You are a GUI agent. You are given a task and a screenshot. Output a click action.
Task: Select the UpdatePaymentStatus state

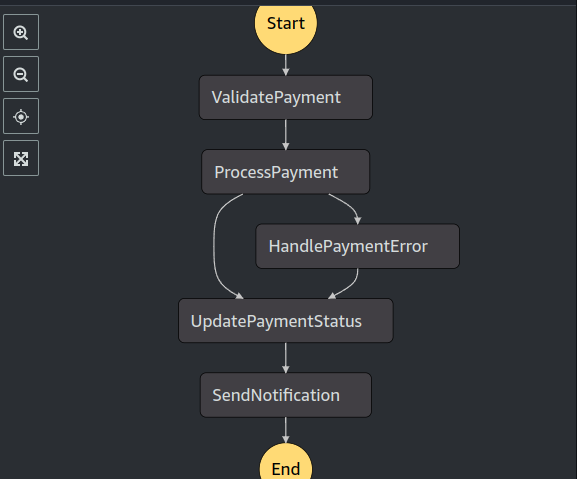pyautogui.click(x=286, y=321)
